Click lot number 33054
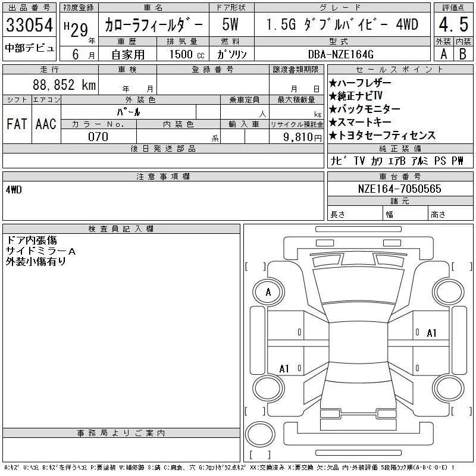Image resolution: width=476 pixels, height=476 pixels. pyautogui.click(x=29, y=24)
